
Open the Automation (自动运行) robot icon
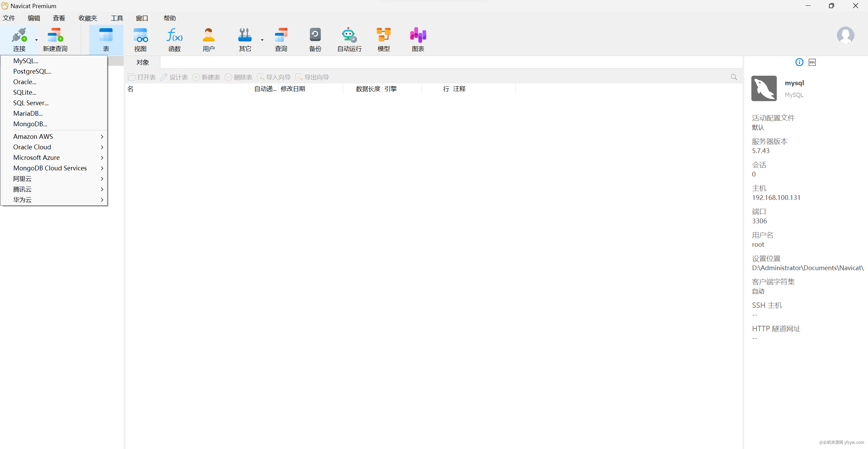[349, 35]
